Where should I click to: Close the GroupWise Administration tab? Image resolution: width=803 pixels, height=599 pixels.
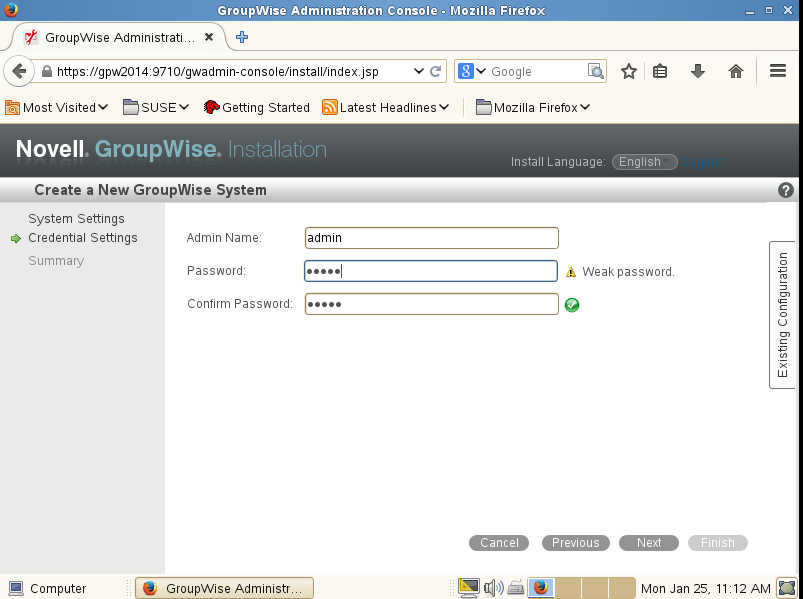(208, 37)
